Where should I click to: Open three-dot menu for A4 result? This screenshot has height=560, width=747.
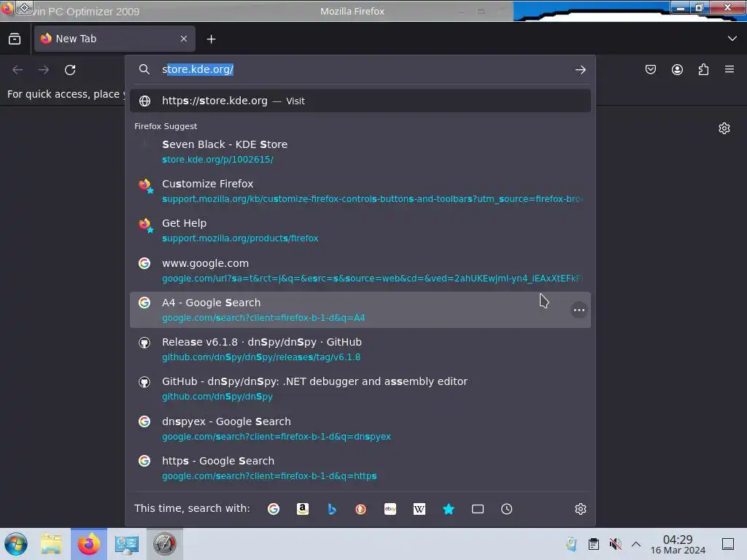pos(578,310)
